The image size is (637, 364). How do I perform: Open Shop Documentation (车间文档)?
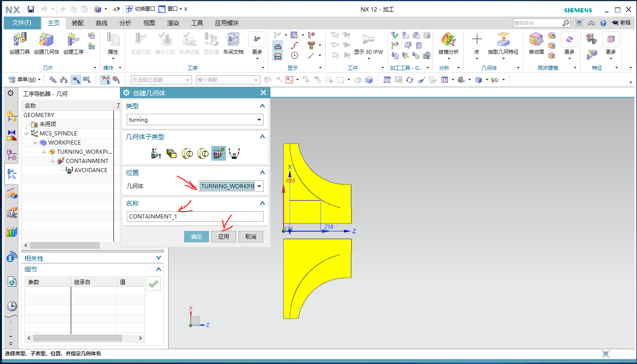[233, 44]
